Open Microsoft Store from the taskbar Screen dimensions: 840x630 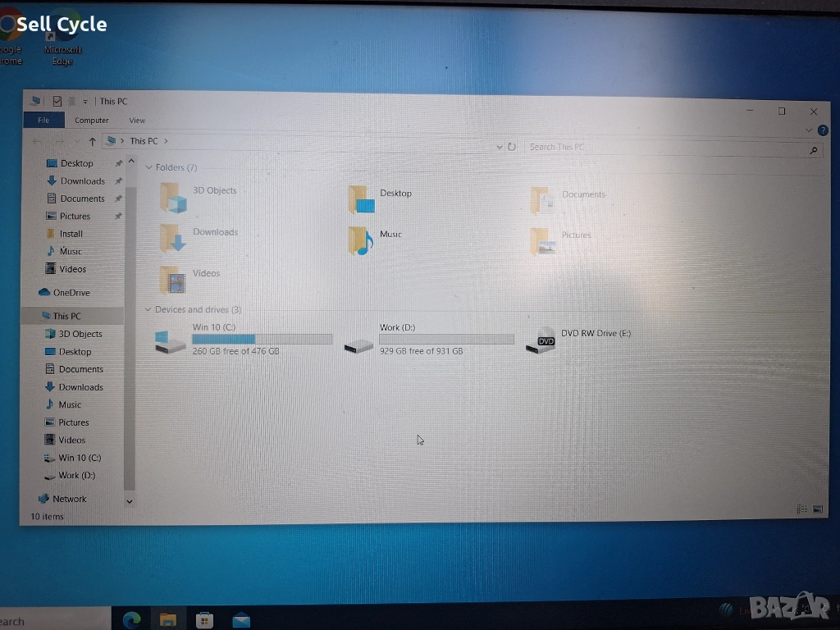(x=204, y=619)
